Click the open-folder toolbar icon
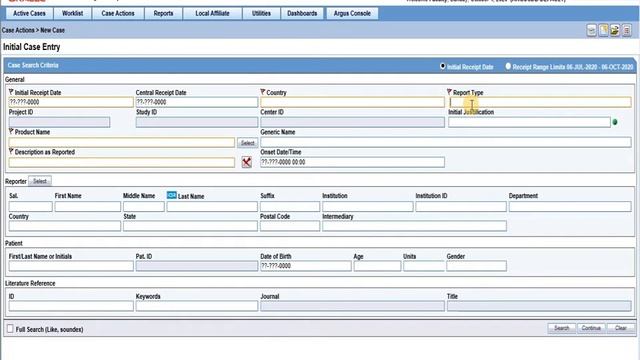This screenshot has height=360, width=640. pyautogui.click(x=615, y=30)
